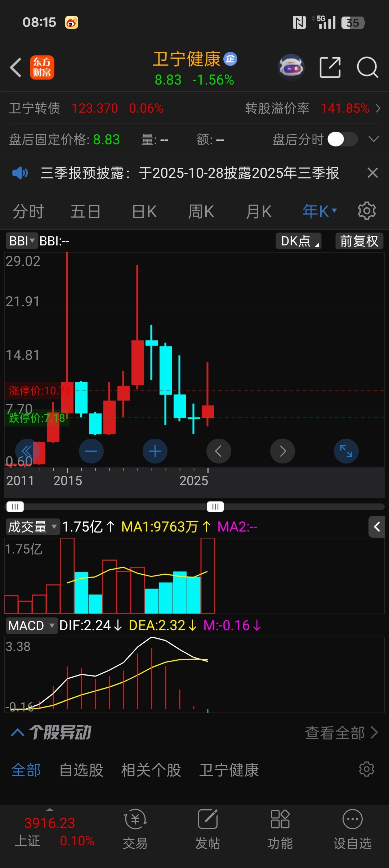Tap the tallest red 2015 candlestick

pyautogui.click(x=67, y=397)
